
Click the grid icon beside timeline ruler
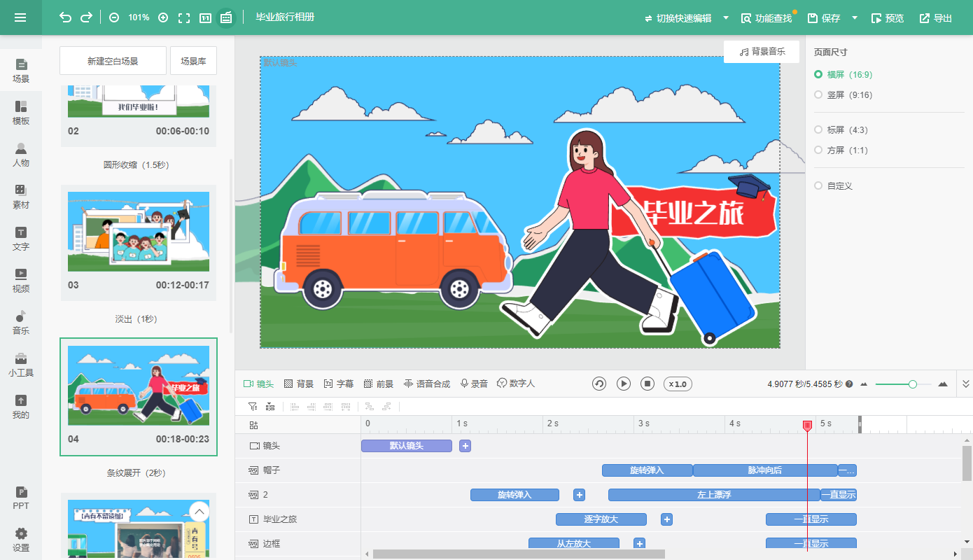(x=253, y=425)
